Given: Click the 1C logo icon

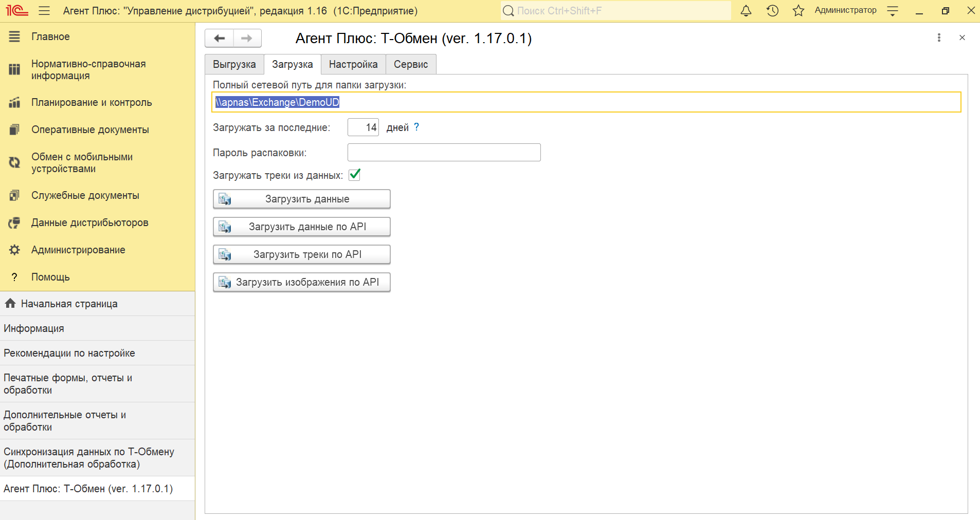Looking at the screenshot, I should [17, 11].
